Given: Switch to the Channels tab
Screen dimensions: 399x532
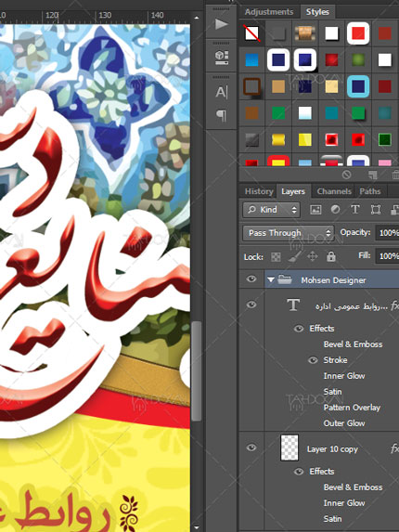Looking at the screenshot, I should [334, 191].
